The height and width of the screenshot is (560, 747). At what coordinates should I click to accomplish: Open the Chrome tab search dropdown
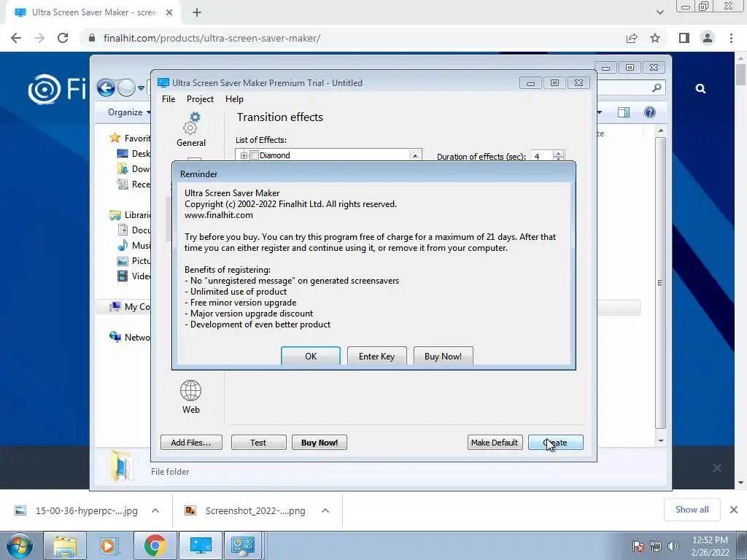click(x=659, y=13)
